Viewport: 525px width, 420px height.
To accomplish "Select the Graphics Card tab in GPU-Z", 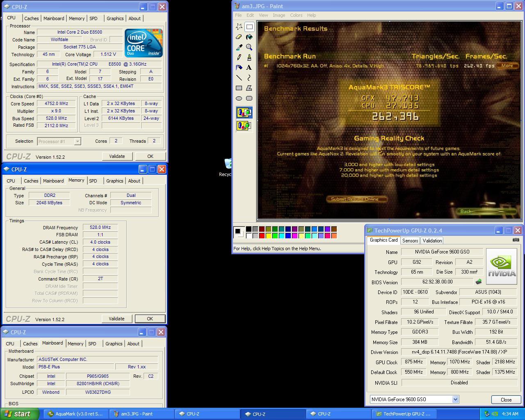I will [383, 240].
